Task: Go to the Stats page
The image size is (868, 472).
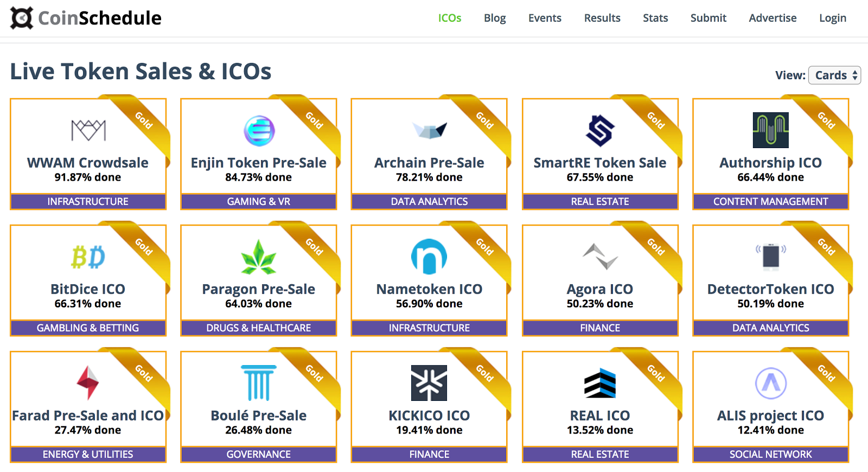Action: click(655, 18)
